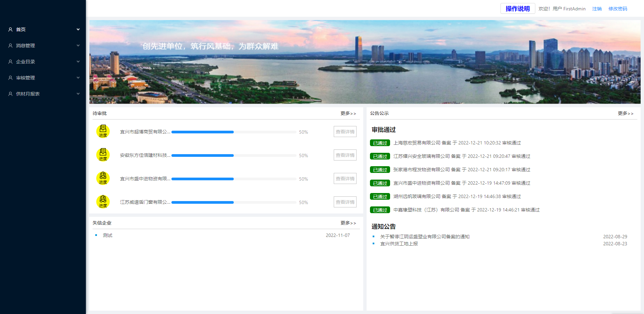Viewport: 644px width, 314px height.
Task: Click progress bar of 安徽东方佳信建材科技
Action: (234, 155)
